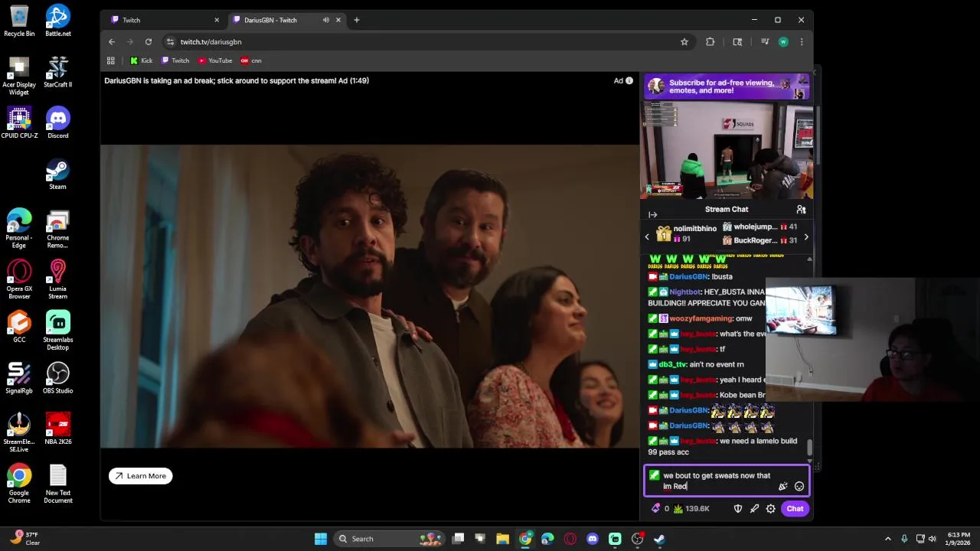This screenshot has height=551, width=980.
Task: Click the ad info icon
Action: point(629,80)
